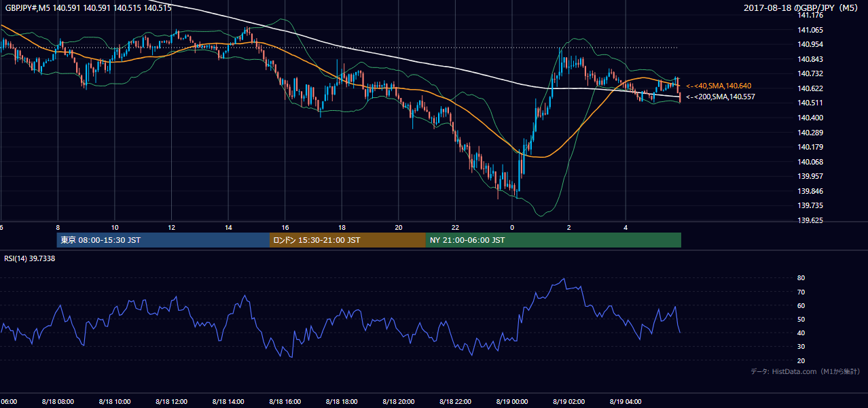
Task: Click the RSI(14) 39.7338 indicator label
Action: pyautogui.click(x=30, y=258)
